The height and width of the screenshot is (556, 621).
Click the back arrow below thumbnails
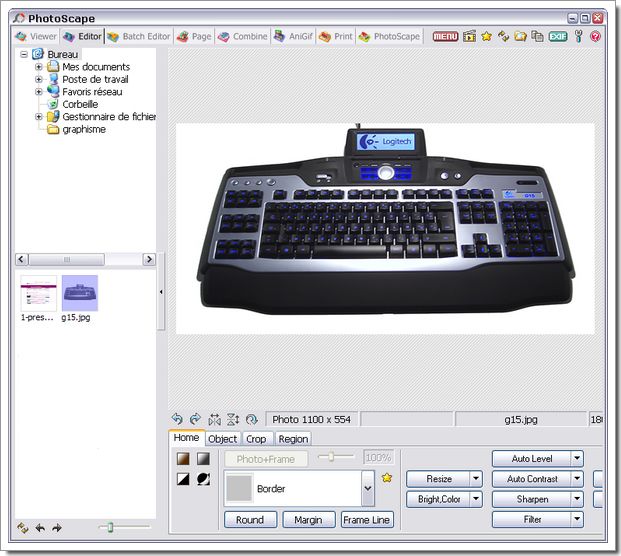tap(40, 528)
